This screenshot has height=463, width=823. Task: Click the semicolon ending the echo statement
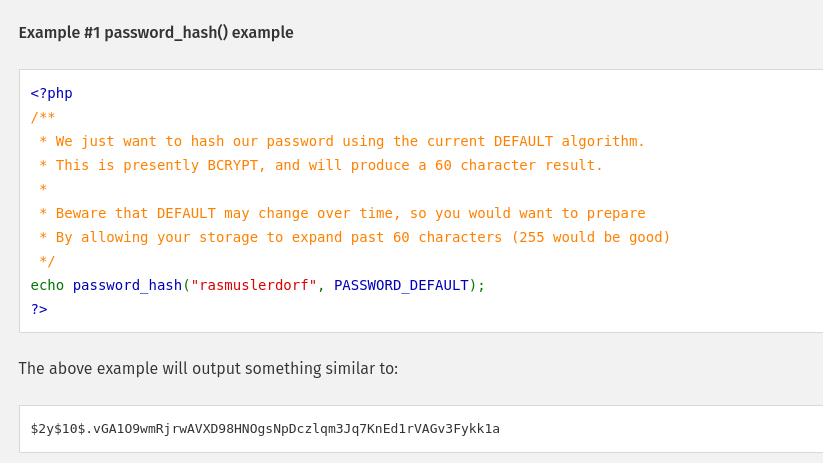click(x=481, y=285)
